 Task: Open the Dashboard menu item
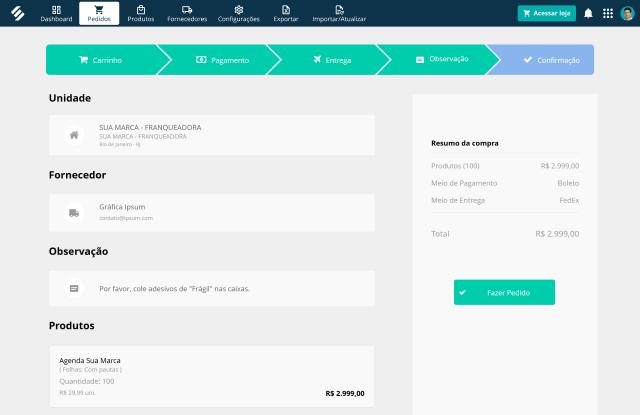point(56,13)
